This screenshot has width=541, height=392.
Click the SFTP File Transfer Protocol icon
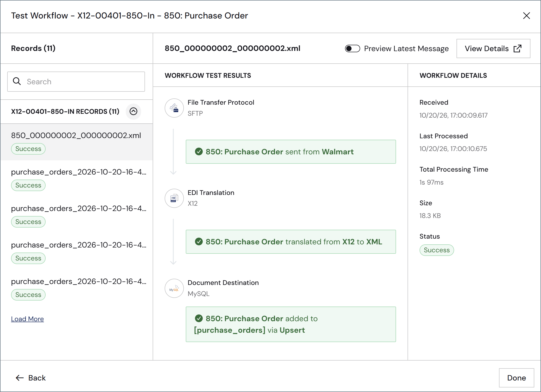(x=174, y=108)
